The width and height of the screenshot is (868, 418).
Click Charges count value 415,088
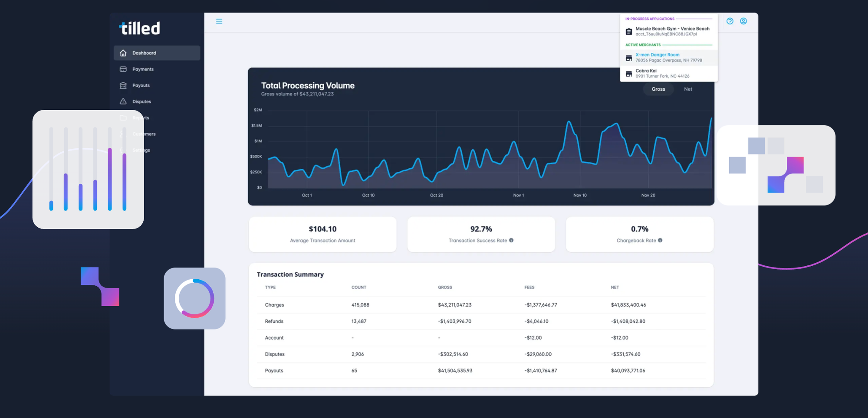[x=360, y=305]
